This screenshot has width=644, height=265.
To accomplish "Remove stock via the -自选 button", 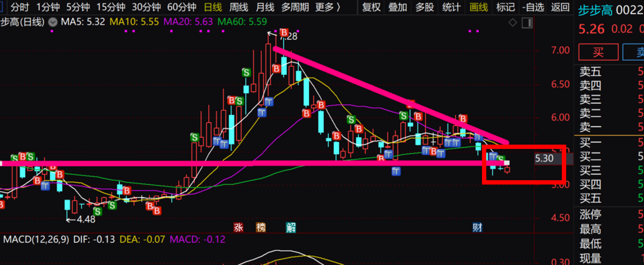I will (533, 7).
